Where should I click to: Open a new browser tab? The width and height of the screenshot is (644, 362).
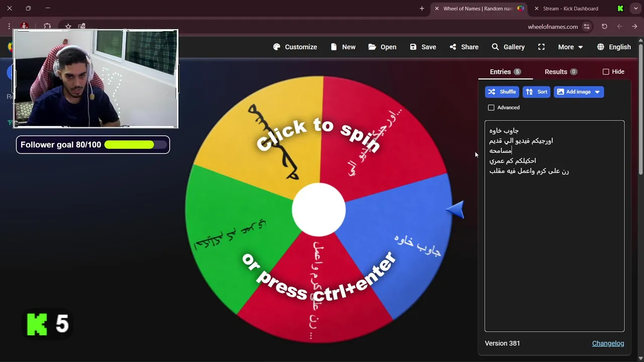(422, 9)
